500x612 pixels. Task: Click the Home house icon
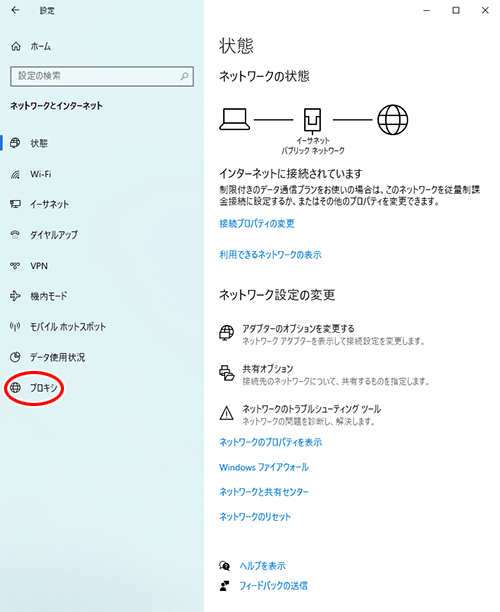point(16,46)
